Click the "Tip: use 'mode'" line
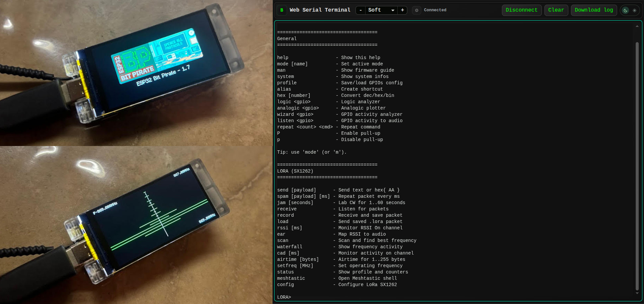This screenshot has width=644, height=304. tap(312, 152)
